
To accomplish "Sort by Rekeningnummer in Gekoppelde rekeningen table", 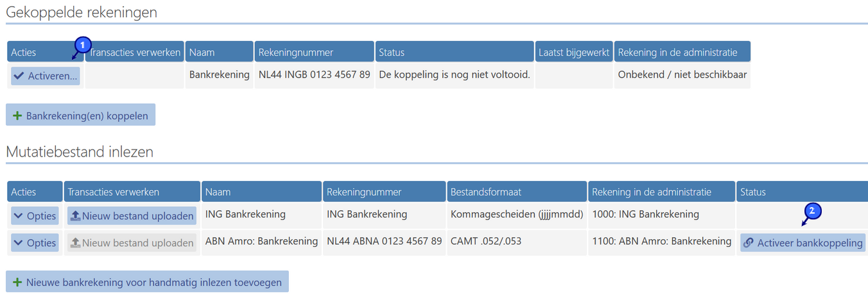I will (314, 52).
